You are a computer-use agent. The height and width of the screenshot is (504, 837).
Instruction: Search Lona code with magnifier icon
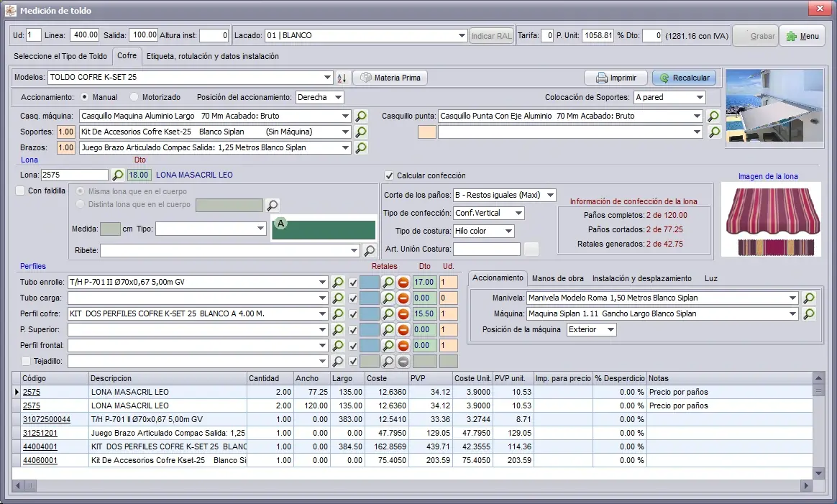pyautogui.click(x=117, y=175)
